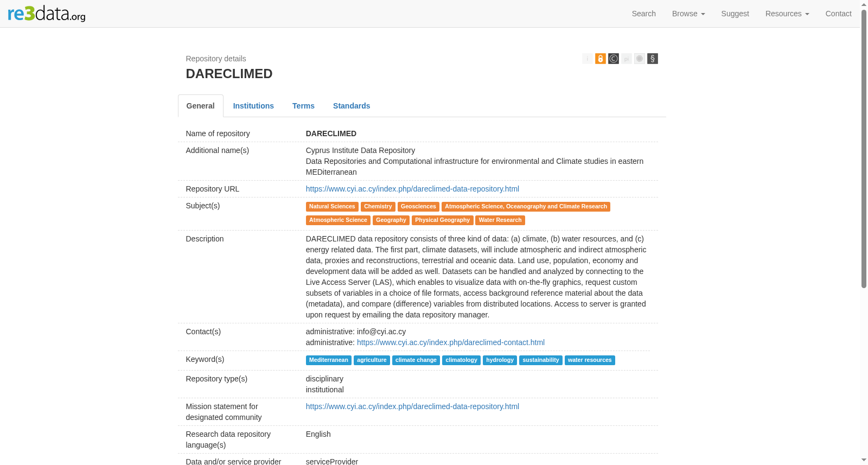Click the Water Research subject tag

click(x=500, y=220)
